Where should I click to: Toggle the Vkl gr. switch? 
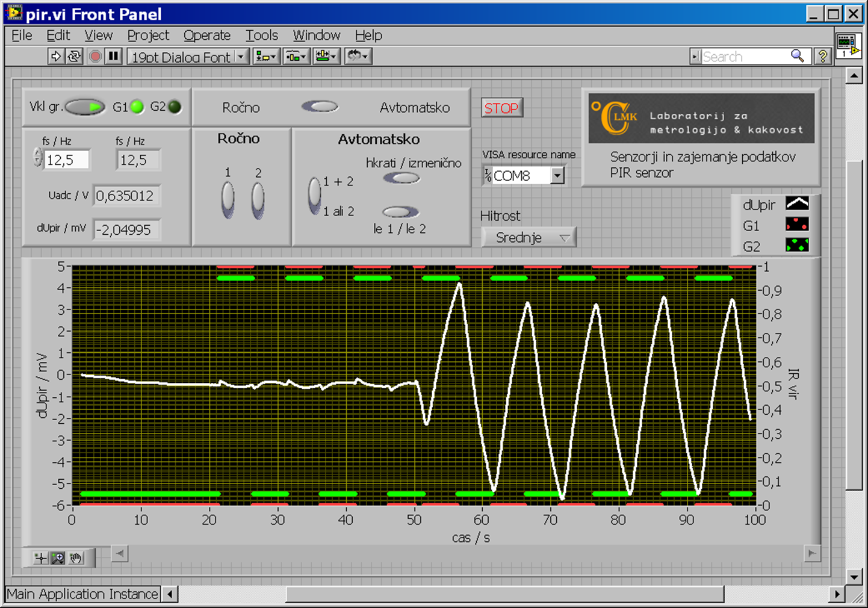click(85, 107)
